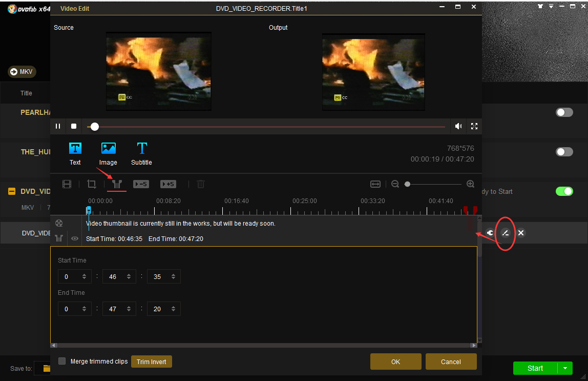Screen dimensions: 588x381
Task: Click the timeline zoom slider handle
Action: pos(407,184)
